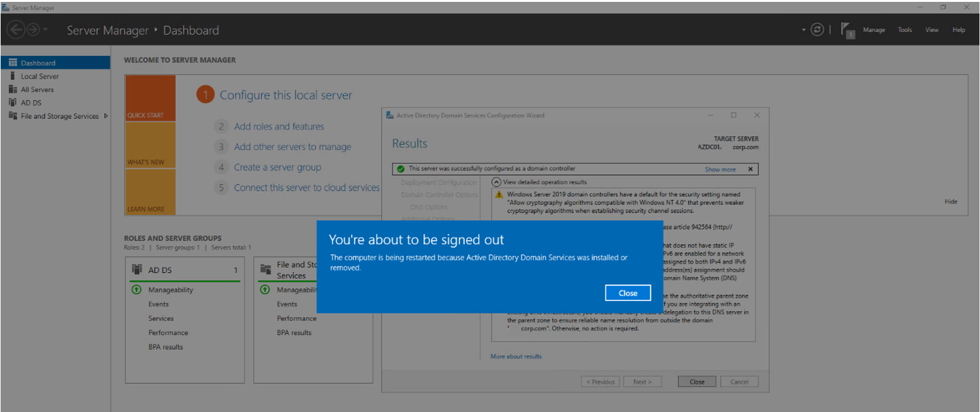
Task: Click the forward navigation arrow in Server Manager
Action: (33, 29)
